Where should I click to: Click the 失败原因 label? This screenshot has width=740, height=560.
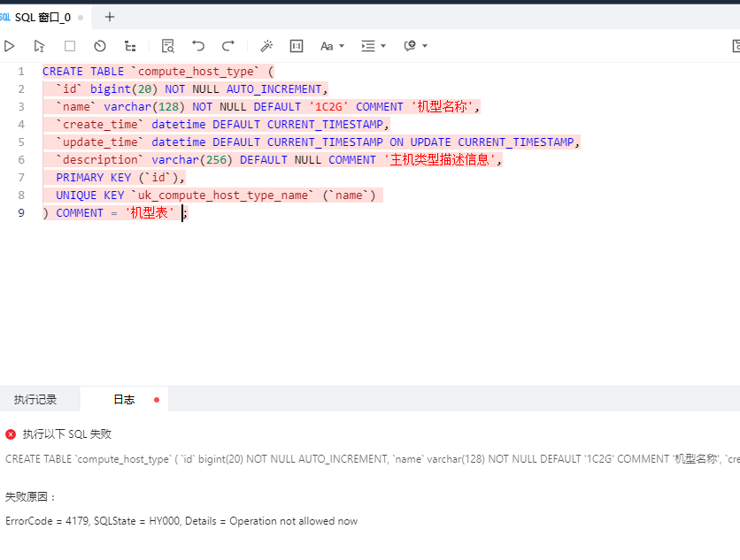coord(30,497)
